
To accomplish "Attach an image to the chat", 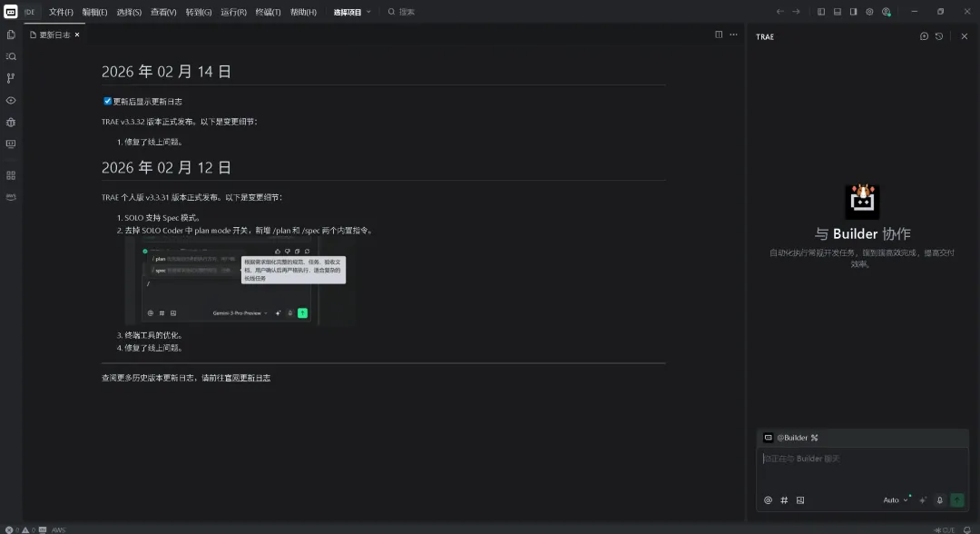I will [x=800, y=500].
